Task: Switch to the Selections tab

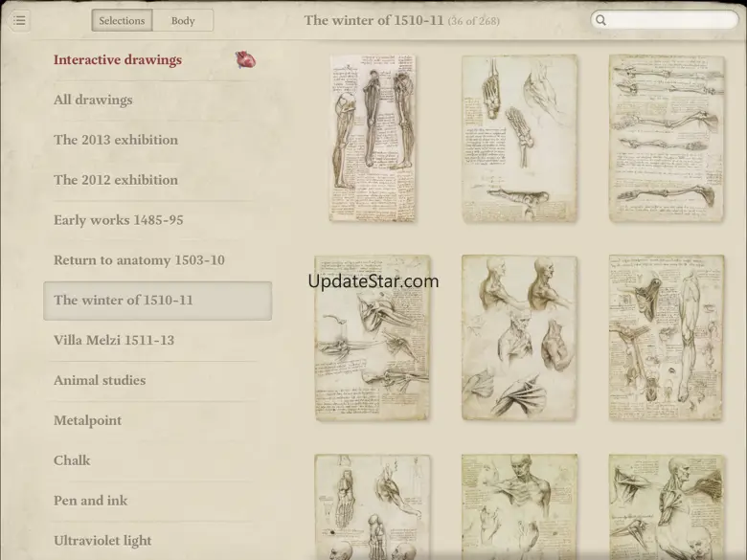Action: pos(122,20)
